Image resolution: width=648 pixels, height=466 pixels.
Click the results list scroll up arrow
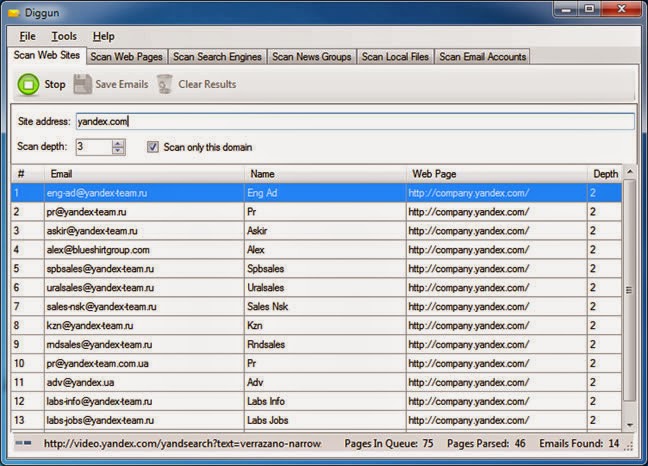point(629,171)
